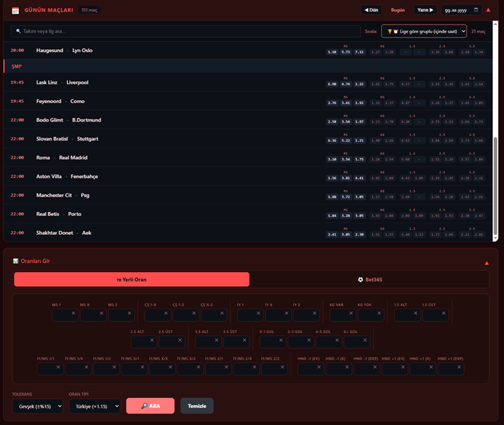Click the ARA search button
The image size is (504, 425).
click(151, 406)
